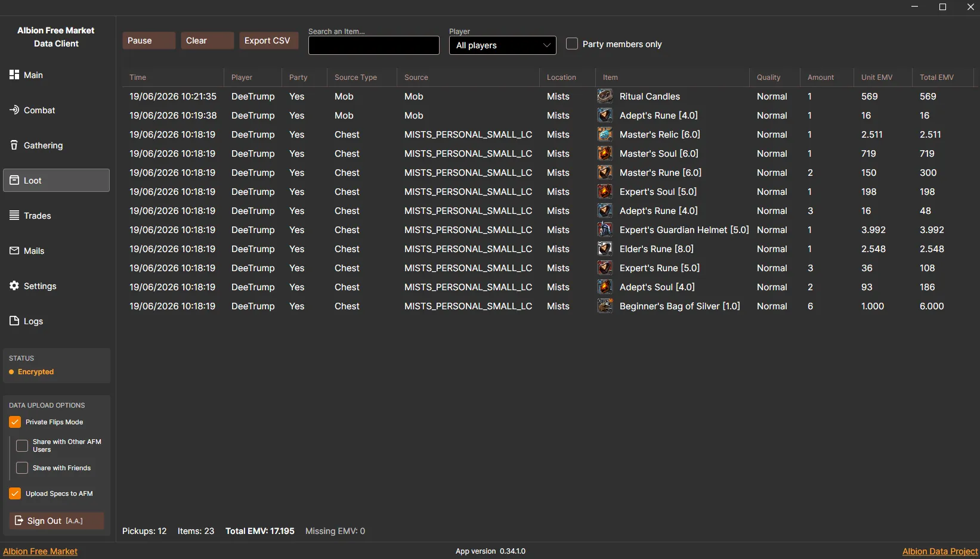Image resolution: width=980 pixels, height=559 pixels.
Task: Click Expert's Guardian Helmet [5.0] text
Action: pos(684,230)
